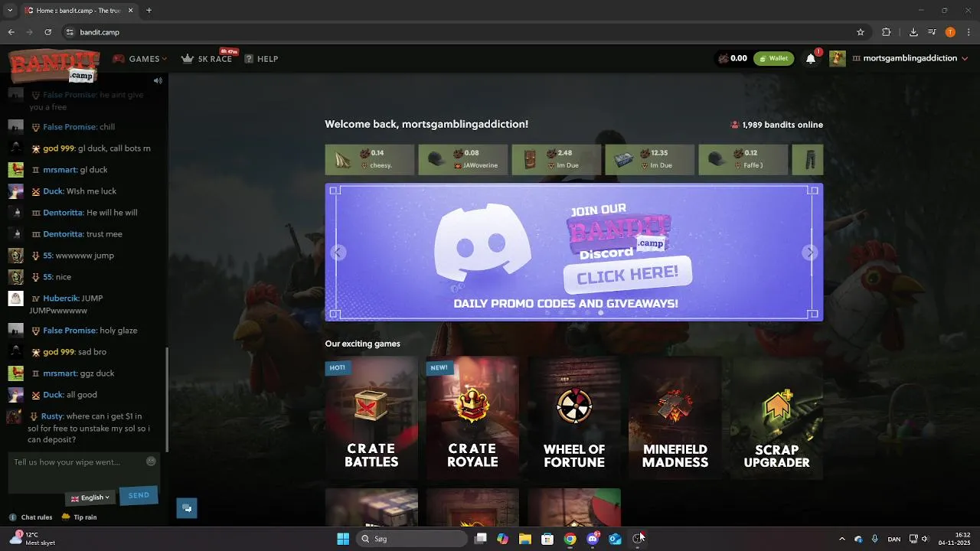The width and height of the screenshot is (980, 551).
Task: Open the green Wallet button
Action: 773,58
